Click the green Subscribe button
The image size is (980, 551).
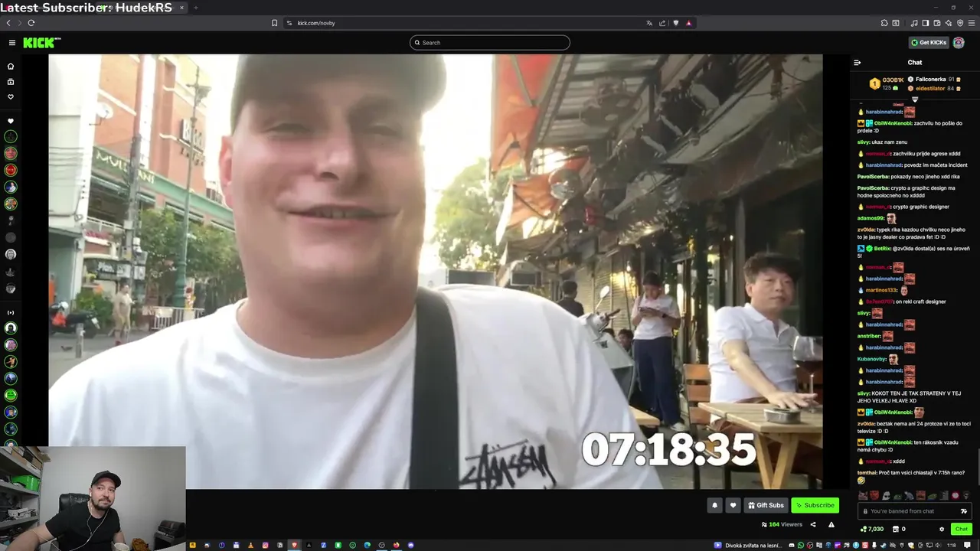[x=815, y=505]
